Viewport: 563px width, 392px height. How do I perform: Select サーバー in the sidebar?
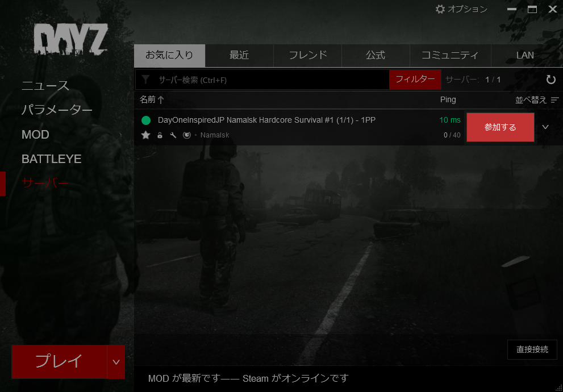45,184
